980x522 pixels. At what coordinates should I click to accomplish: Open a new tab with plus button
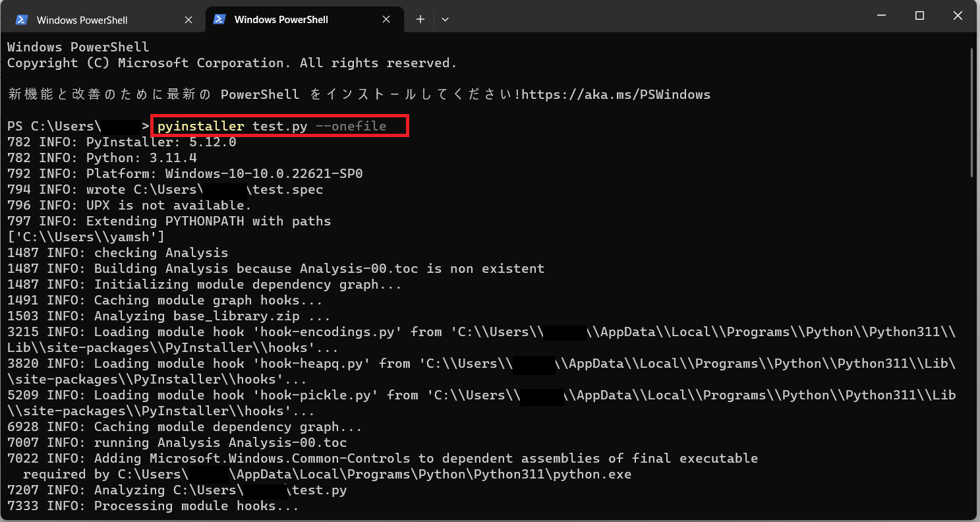(420, 20)
